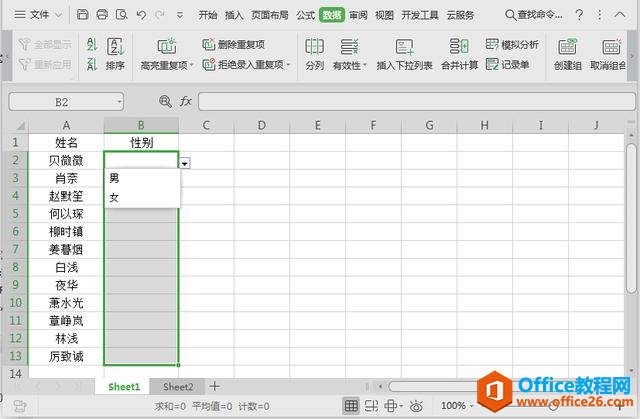The image size is (640, 419).
Task: Open the 页面布局 tab
Action: coord(269,15)
